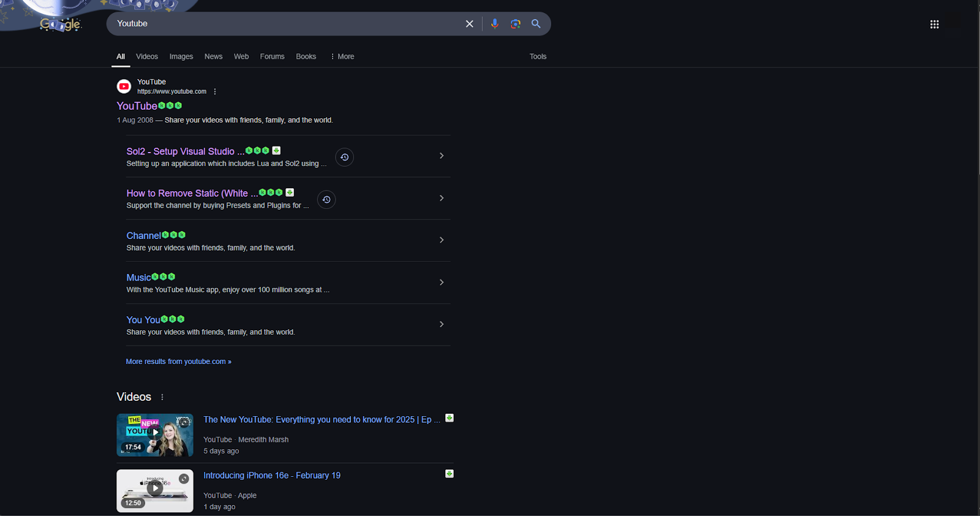Image resolution: width=980 pixels, height=516 pixels.
Task: Click More results from youtube.com
Action: point(179,362)
